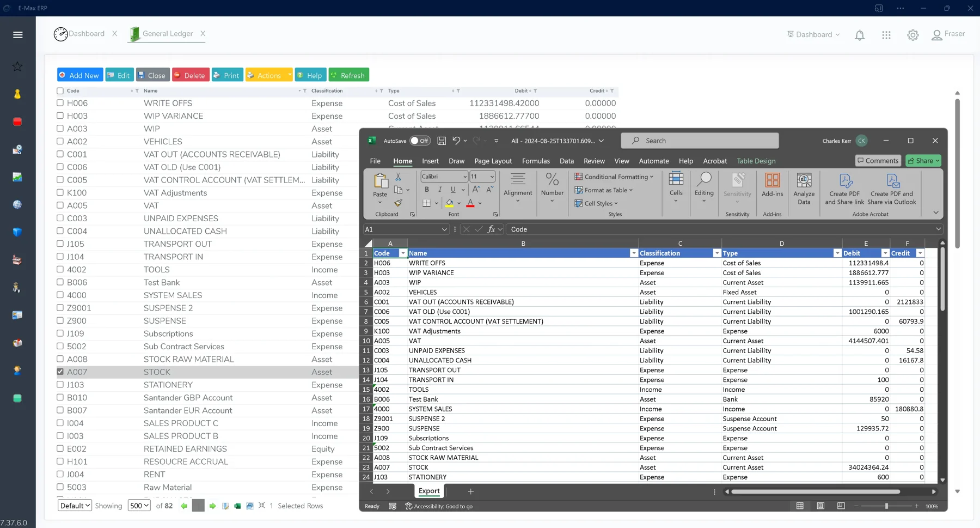Select the Export sheet tab

[x=429, y=491]
